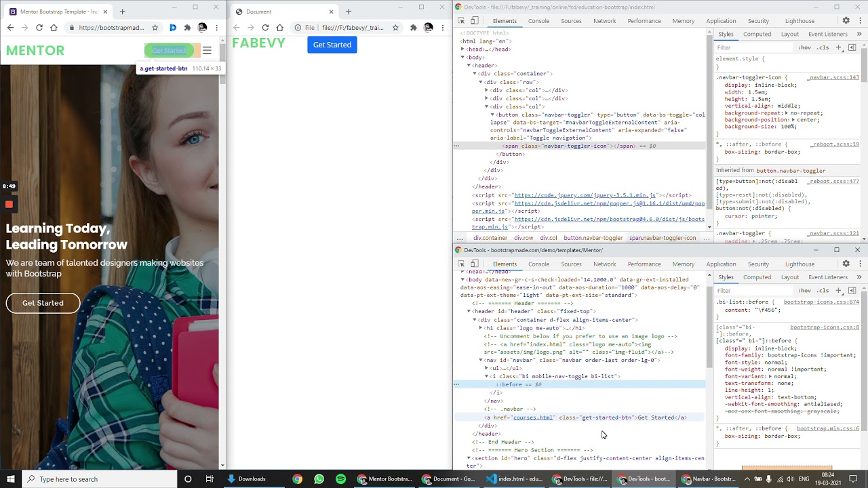This screenshot has height=488, width=868.
Task: Open Lighthouse tab in bottom DevTools
Action: click(x=800, y=264)
